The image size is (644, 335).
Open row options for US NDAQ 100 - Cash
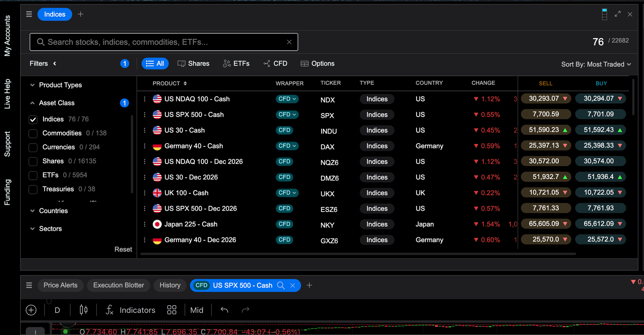[144, 99]
